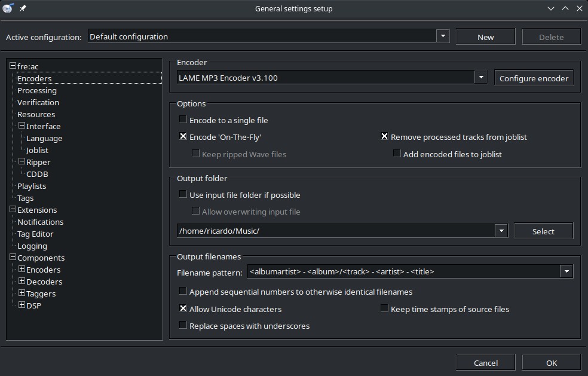Select the highlighted Encoders settings item
The height and width of the screenshot is (376, 588).
89,78
